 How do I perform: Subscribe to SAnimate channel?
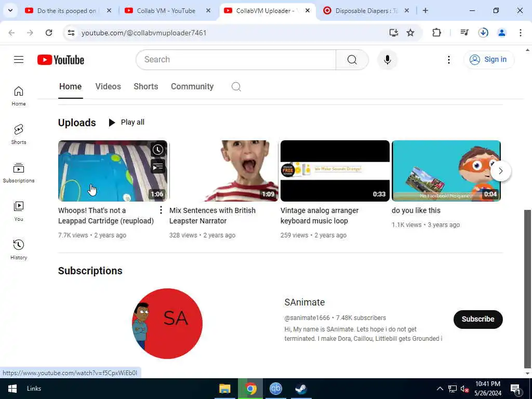click(478, 320)
